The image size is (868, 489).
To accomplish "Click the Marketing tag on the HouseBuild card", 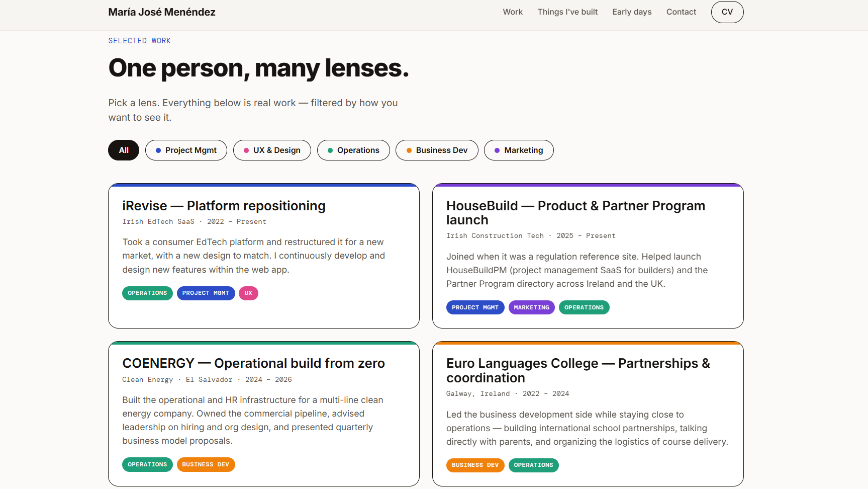I will [531, 307].
